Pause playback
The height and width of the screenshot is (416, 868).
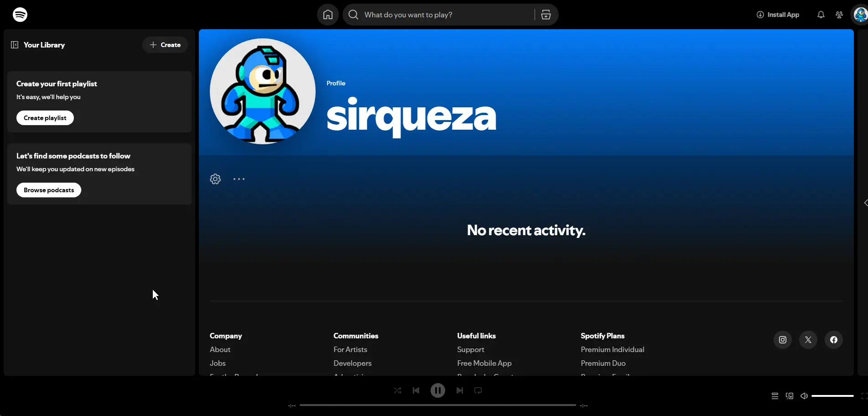438,390
